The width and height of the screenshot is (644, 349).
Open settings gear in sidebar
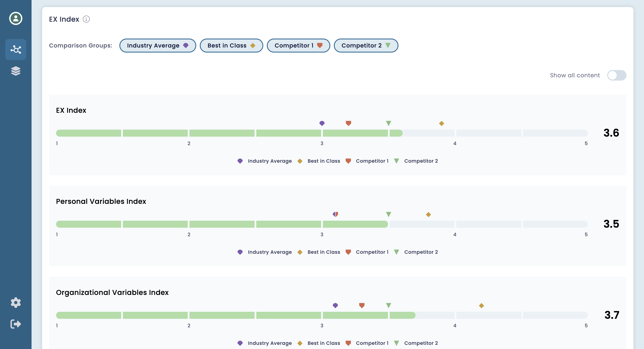16,303
